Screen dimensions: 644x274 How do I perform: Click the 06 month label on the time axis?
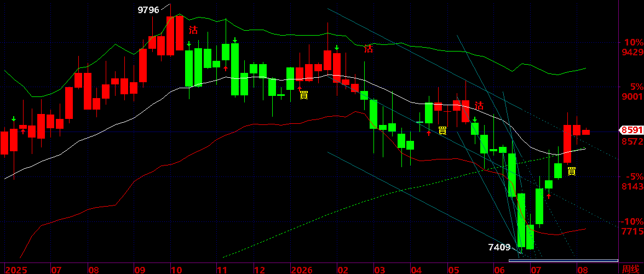(499, 270)
